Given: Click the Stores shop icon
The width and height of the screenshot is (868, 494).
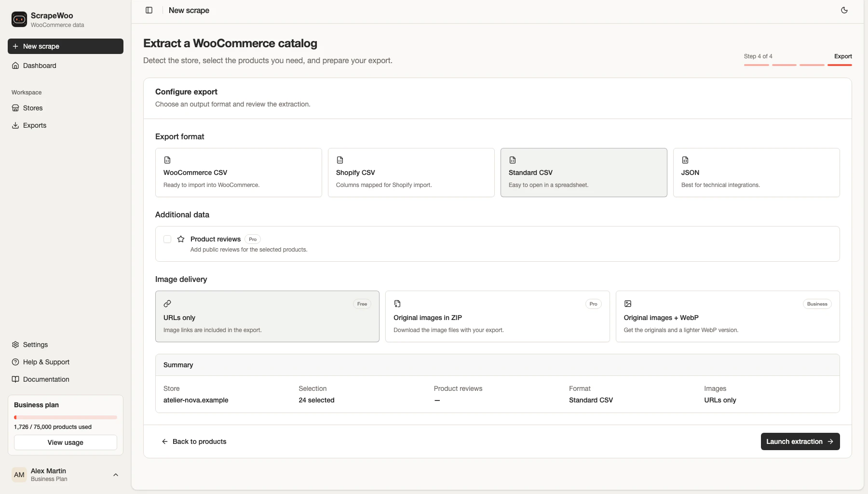Looking at the screenshot, I should point(15,108).
